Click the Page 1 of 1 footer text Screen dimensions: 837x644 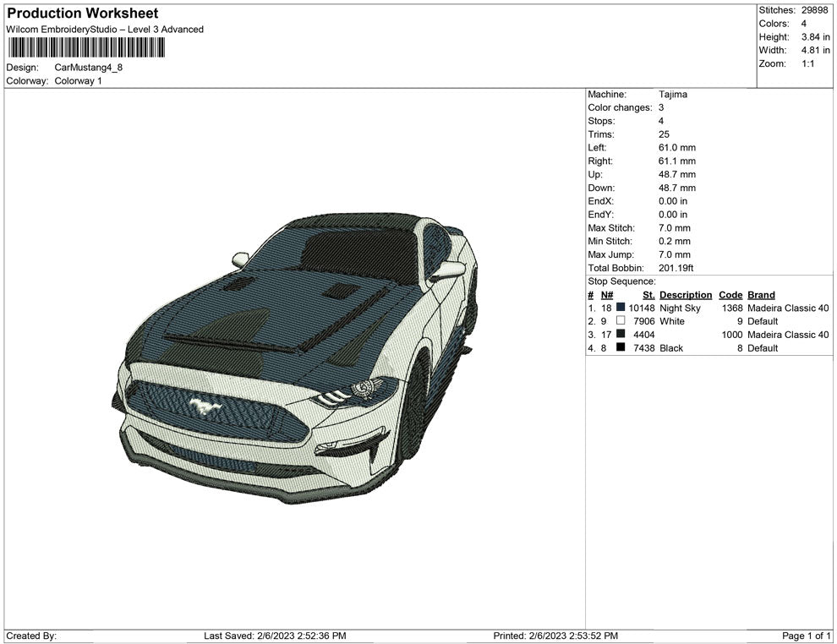point(807,636)
